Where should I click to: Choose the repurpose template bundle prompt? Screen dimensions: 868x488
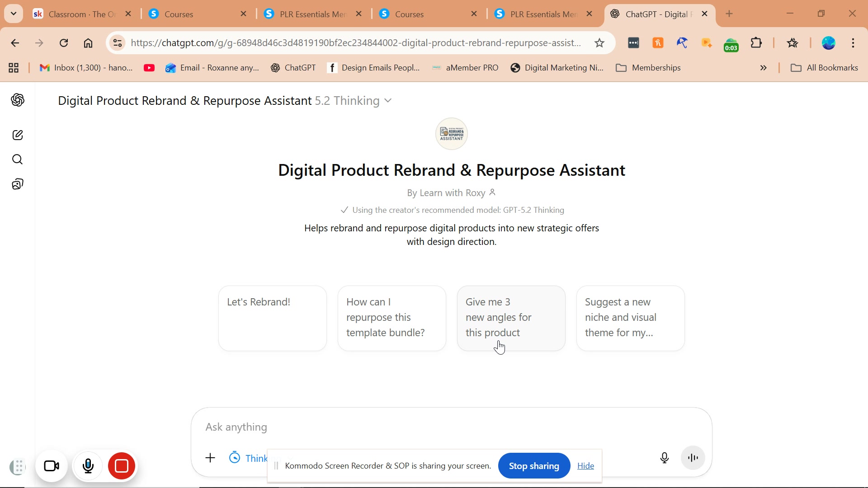[x=392, y=318]
